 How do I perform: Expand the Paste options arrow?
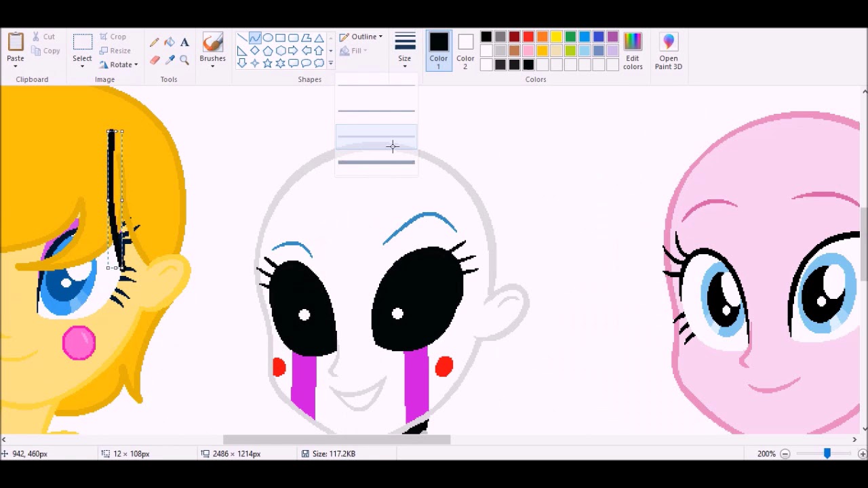coord(16,66)
